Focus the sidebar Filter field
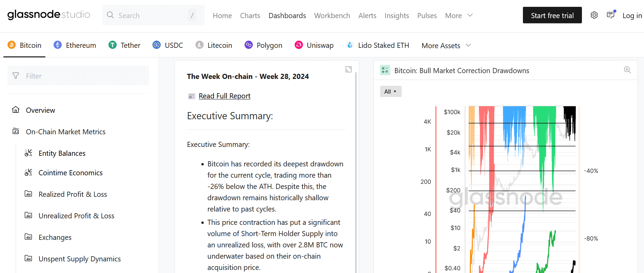This screenshot has height=273, width=644. (78, 76)
